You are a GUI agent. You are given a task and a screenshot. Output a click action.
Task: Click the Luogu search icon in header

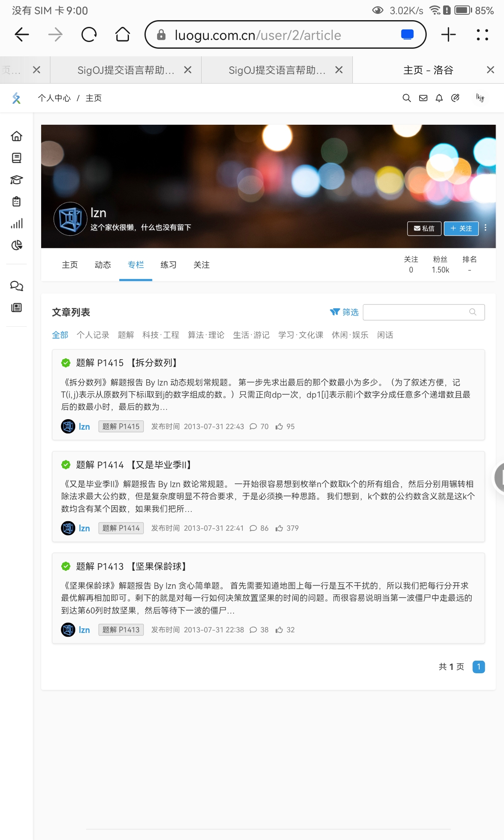[x=407, y=98]
